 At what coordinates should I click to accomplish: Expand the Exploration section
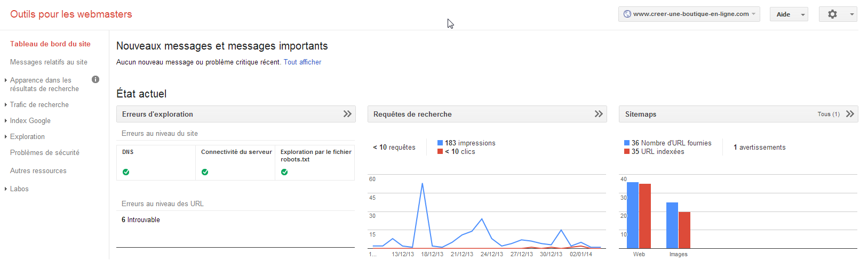tap(27, 137)
